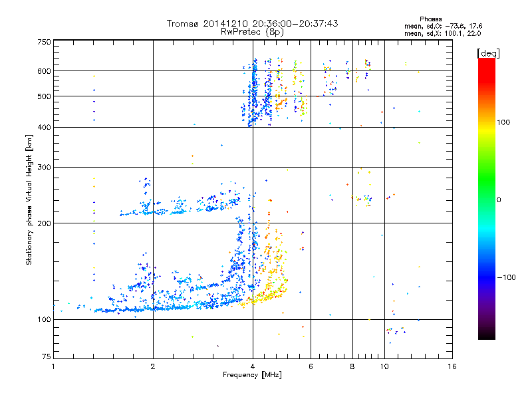Click the y-axis tick label '75'
Viewport: 532px width, 399px height.
47,356
